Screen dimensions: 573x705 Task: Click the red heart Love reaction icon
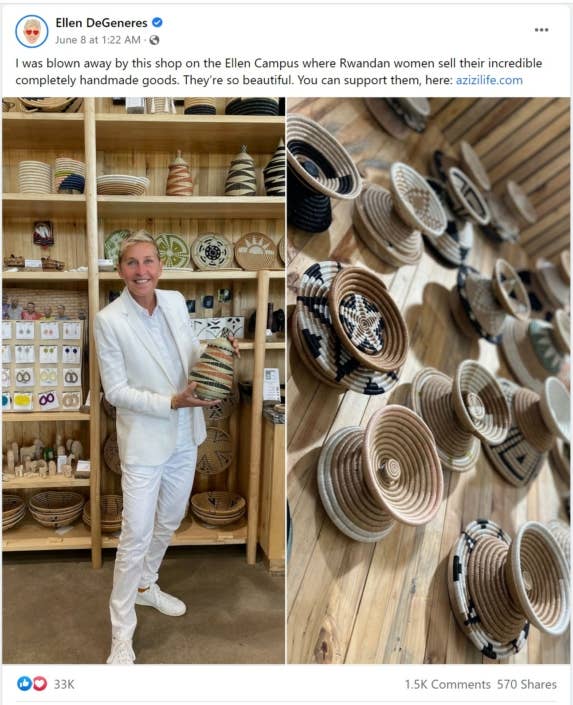point(40,684)
